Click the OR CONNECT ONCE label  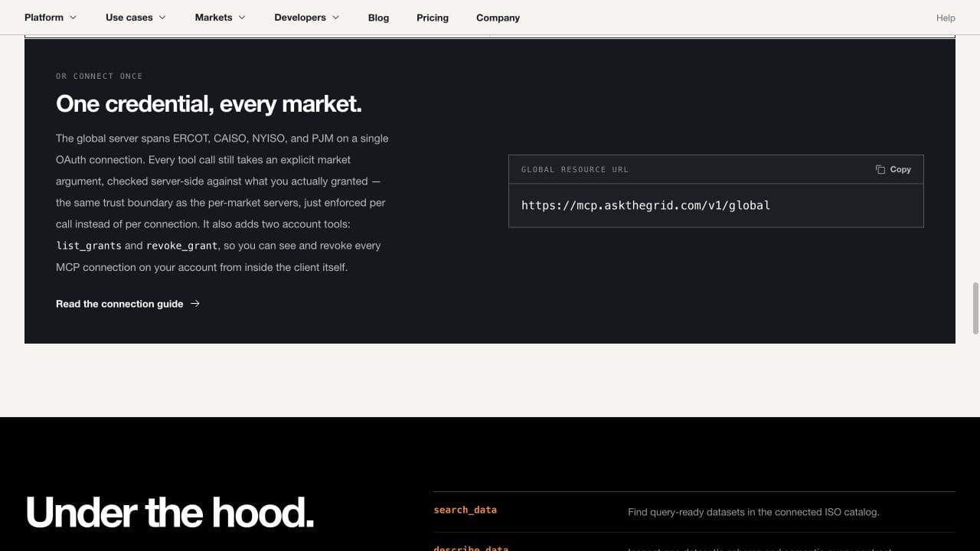pos(100,76)
